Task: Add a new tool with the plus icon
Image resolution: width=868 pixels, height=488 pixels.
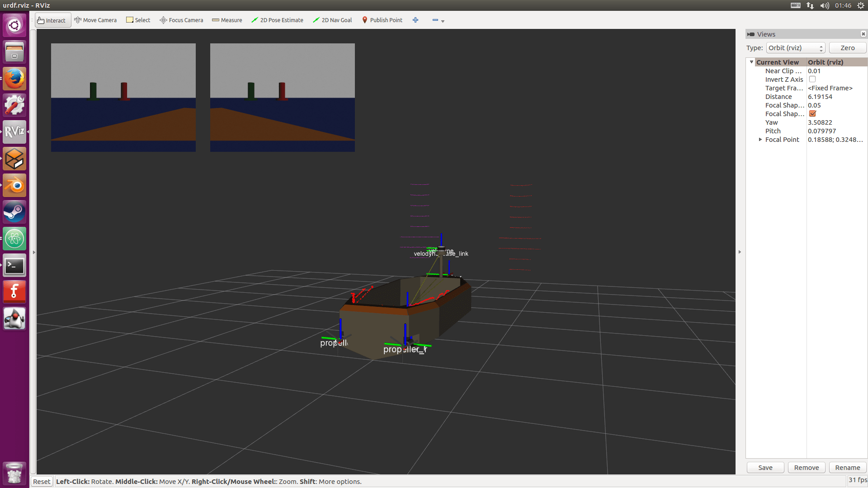Action: (x=415, y=20)
